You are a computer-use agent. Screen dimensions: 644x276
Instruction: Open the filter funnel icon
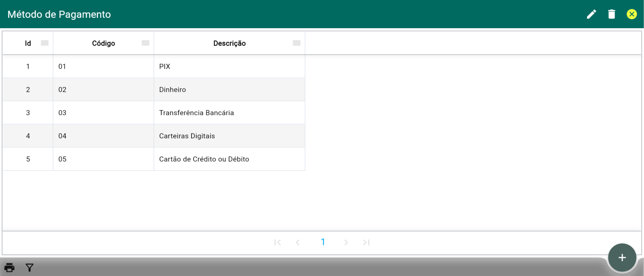(29, 267)
